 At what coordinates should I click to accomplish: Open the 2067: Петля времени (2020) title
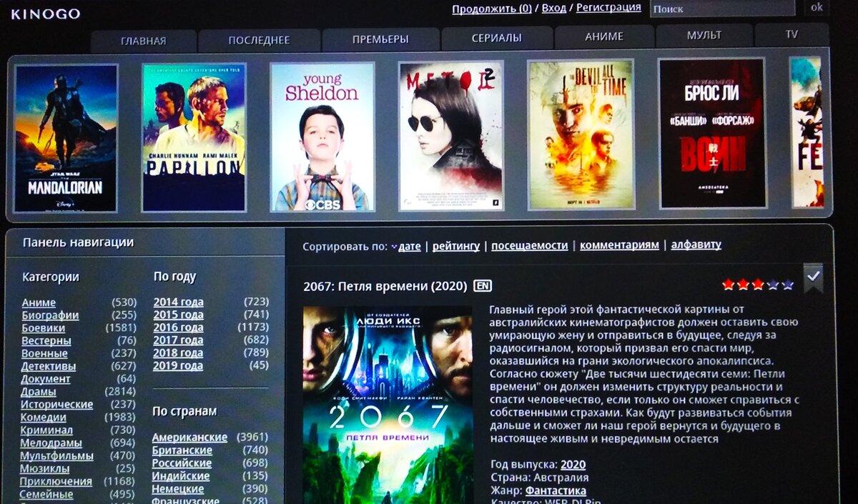point(386,287)
